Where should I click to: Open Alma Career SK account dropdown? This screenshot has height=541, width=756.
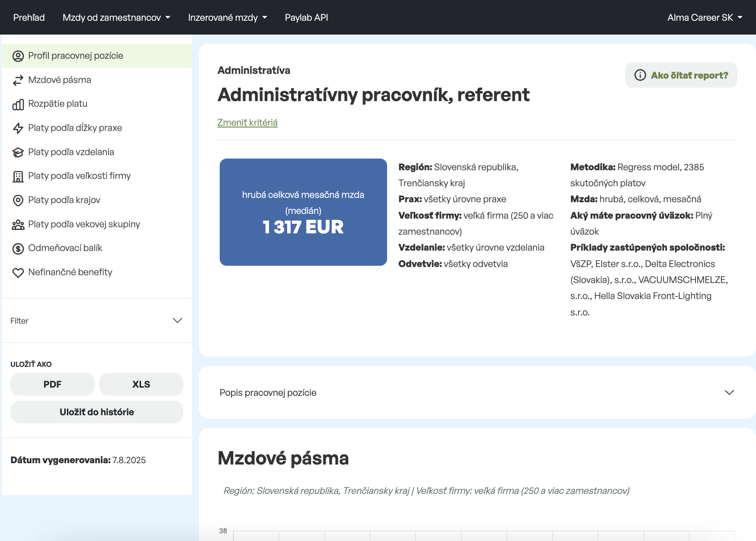coord(705,17)
